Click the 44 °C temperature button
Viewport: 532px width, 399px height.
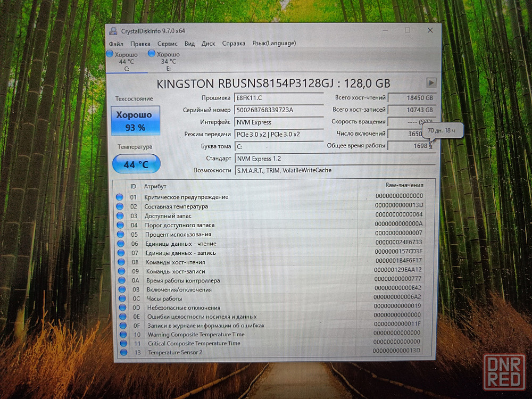tap(136, 164)
